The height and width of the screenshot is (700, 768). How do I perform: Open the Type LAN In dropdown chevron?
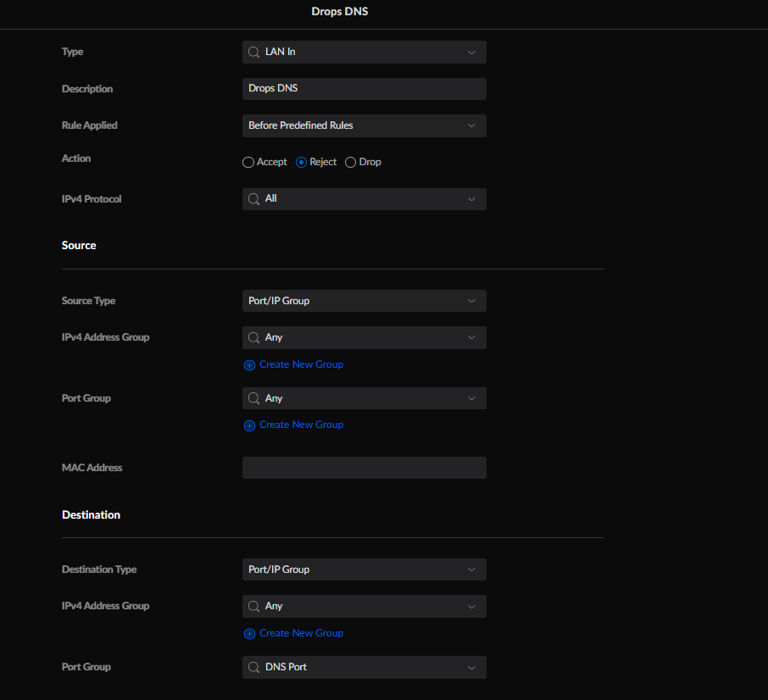pos(471,52)
